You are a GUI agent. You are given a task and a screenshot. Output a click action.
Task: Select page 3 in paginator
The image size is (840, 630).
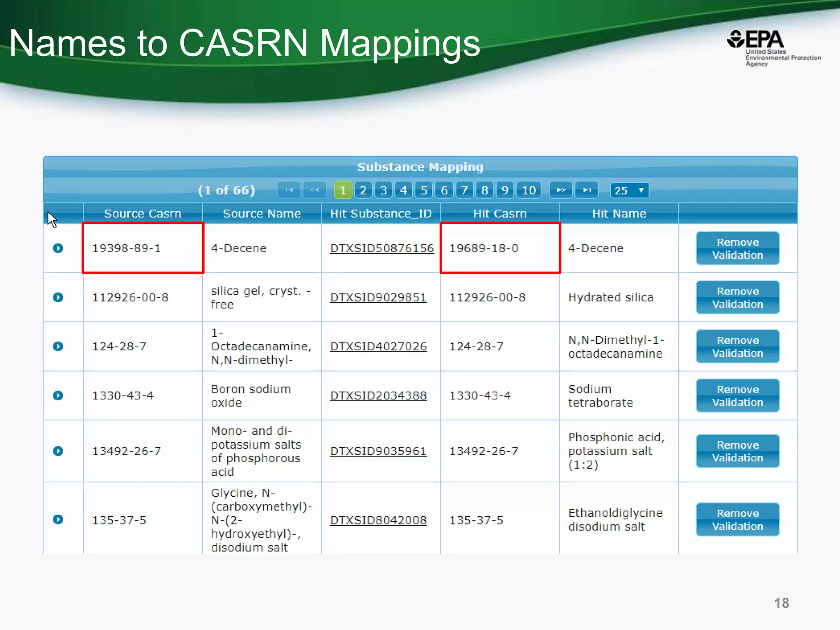(383, 190)
